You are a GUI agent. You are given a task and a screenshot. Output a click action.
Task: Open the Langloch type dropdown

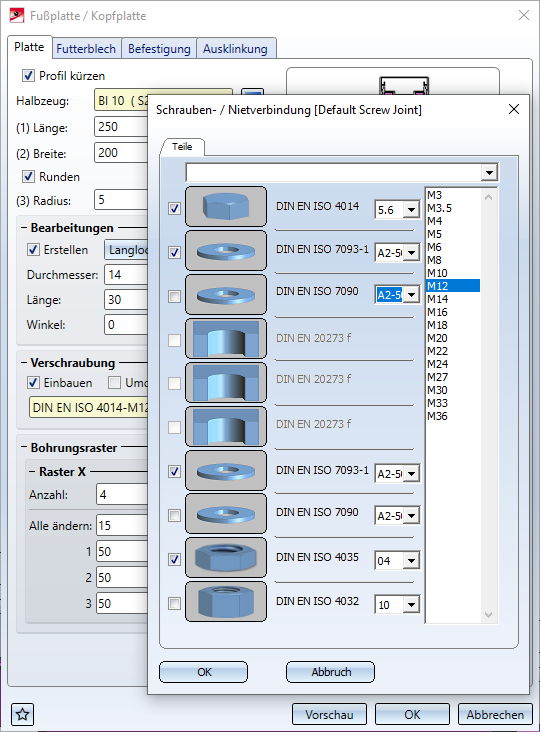coord(126,250)
